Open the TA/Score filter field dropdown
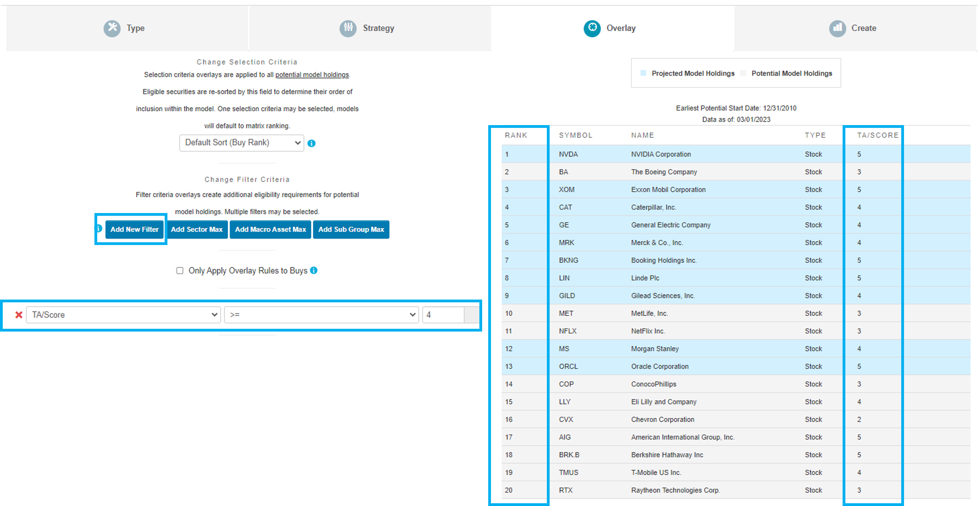The width and height of the screenshot is (980, 506). (123, 315)
